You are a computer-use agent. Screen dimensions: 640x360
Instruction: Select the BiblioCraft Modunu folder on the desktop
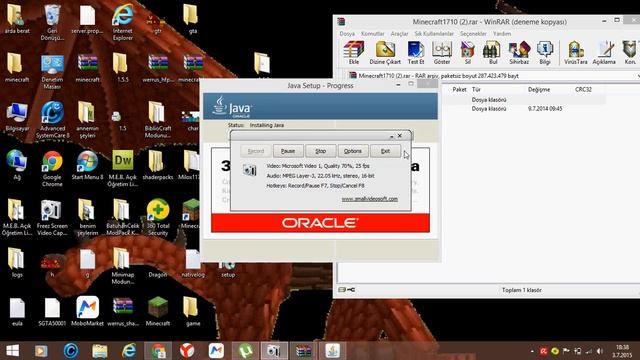(x=158, y=120)
